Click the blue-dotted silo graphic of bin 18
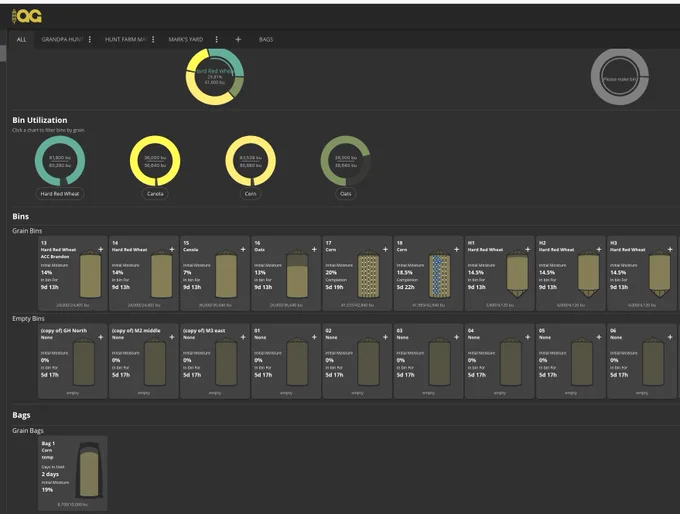Image resolution: width=680 pixels, height=514 pixels. tap(439, 275)
